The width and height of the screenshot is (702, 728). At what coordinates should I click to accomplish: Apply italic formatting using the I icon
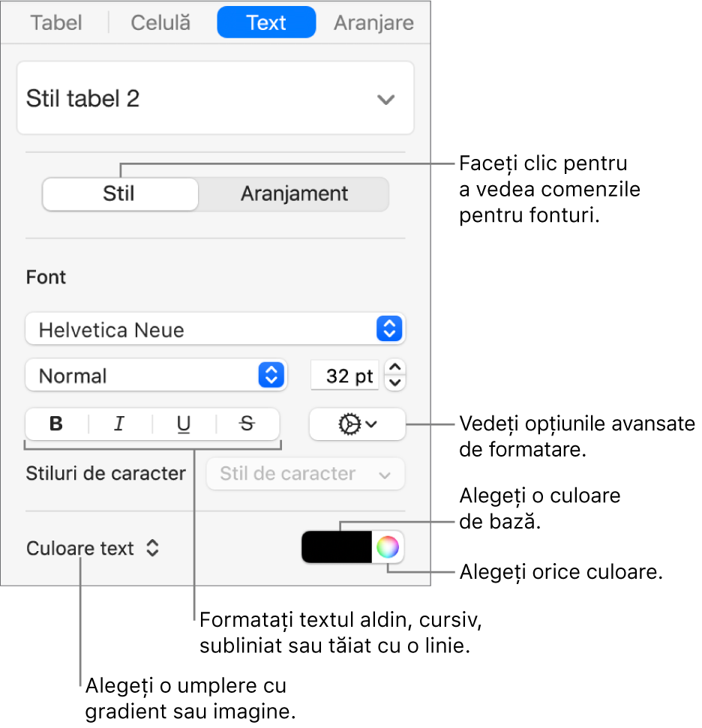tap(119, 424)
